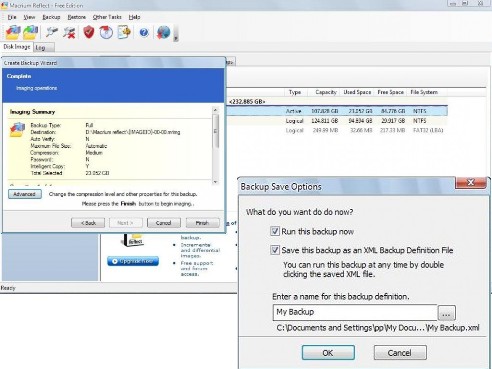The width and height of the screenshot is (492, 369).
Task: Open the View menu
Action: click(29, 17)
